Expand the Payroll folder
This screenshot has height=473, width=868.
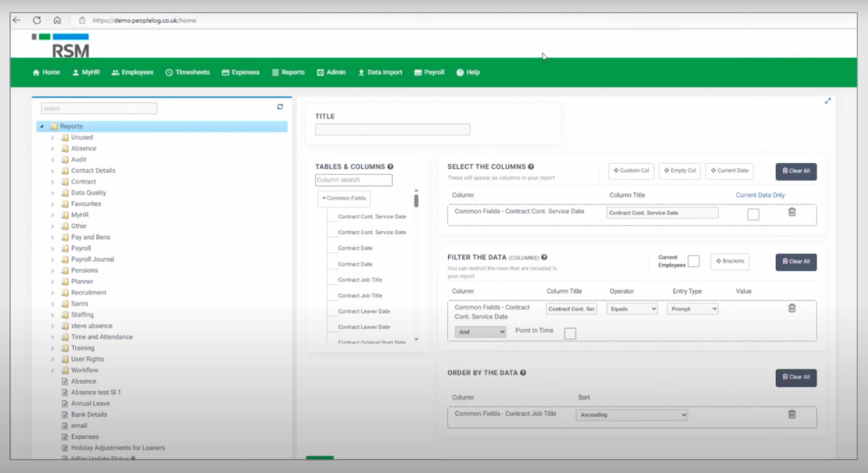point(52,249)
